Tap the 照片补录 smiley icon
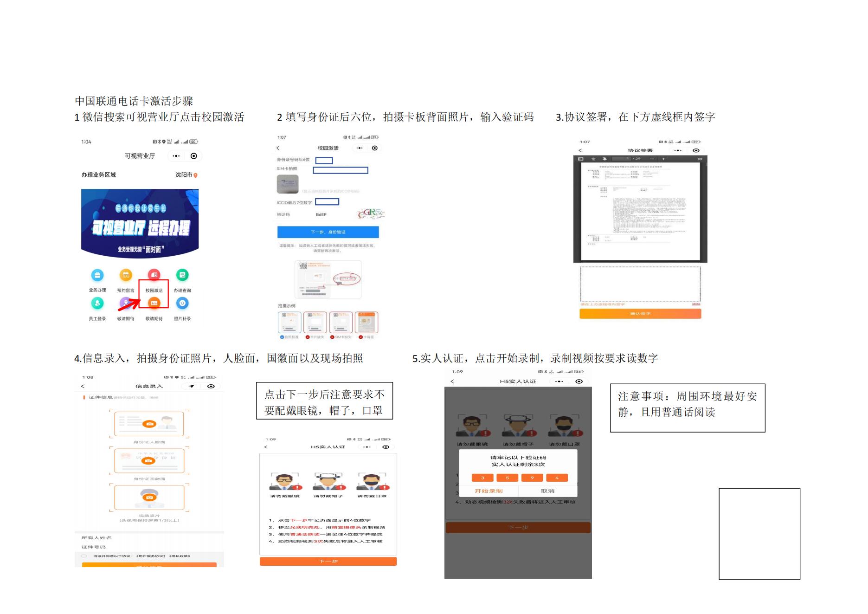This screenshot has width=868, height=614. [x=182, y=304]
